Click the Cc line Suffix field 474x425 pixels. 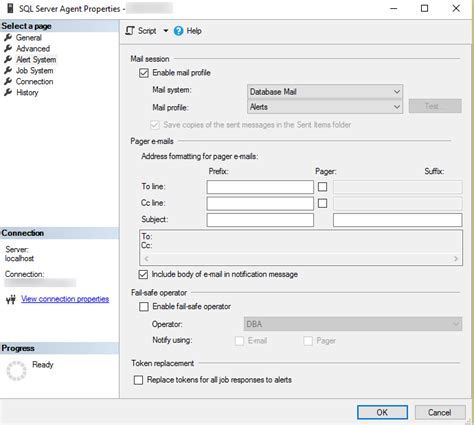[397, 203]
